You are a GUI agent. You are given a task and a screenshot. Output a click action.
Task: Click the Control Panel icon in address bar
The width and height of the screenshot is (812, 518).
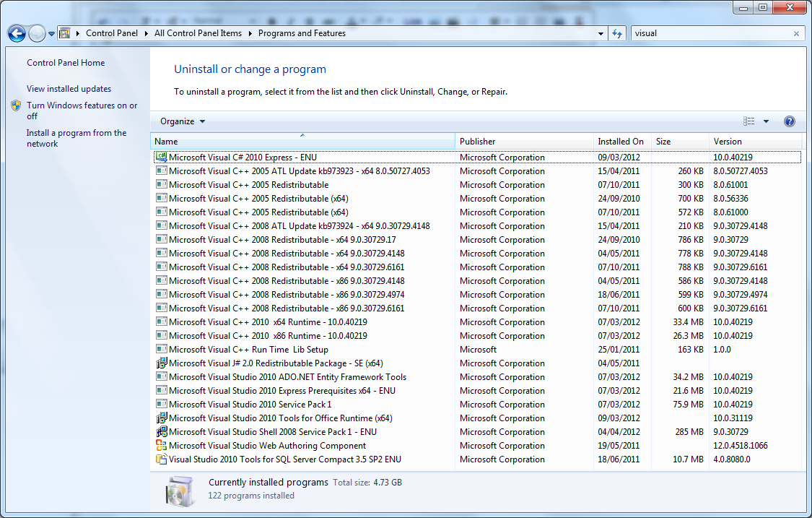click(x=65, y=33)
